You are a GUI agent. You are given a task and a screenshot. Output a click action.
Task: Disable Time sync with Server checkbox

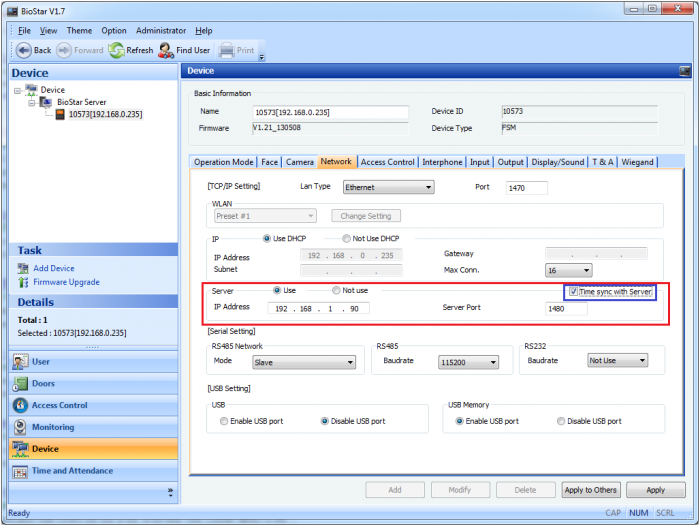coord(573,291)
